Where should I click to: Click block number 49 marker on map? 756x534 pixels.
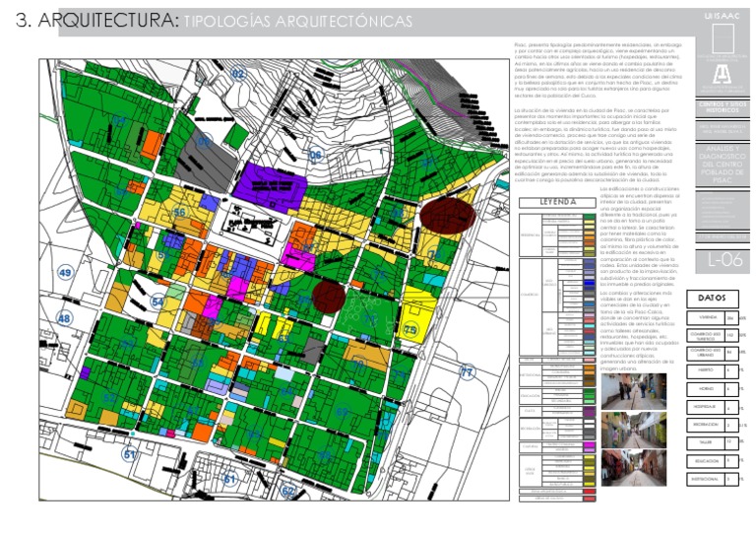[66, 273]
